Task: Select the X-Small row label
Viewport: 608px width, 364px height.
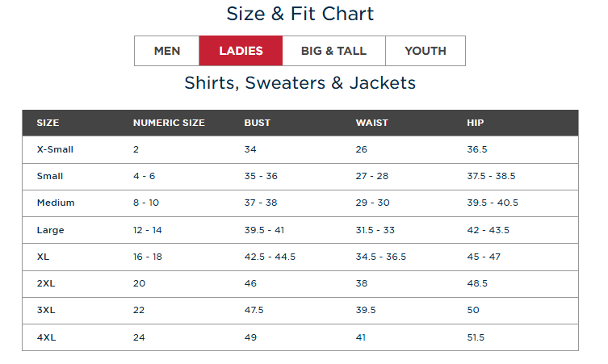Action: coord(55,149)
